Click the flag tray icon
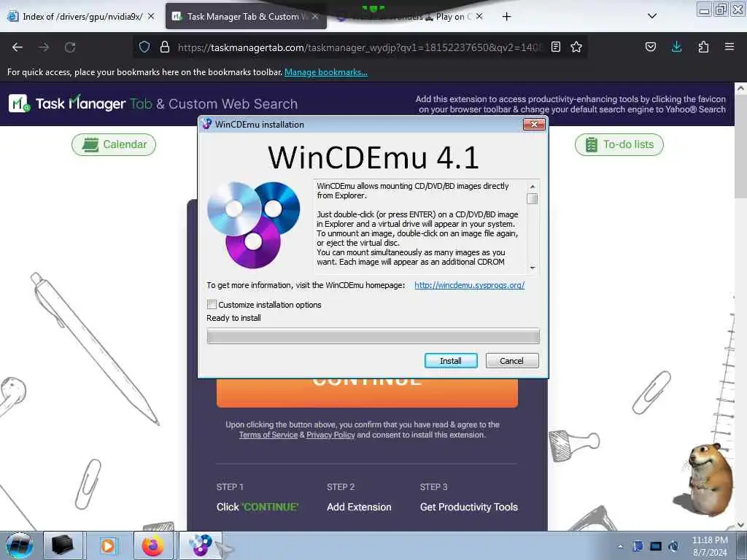747x560 pixels. (x=638, y=546)
